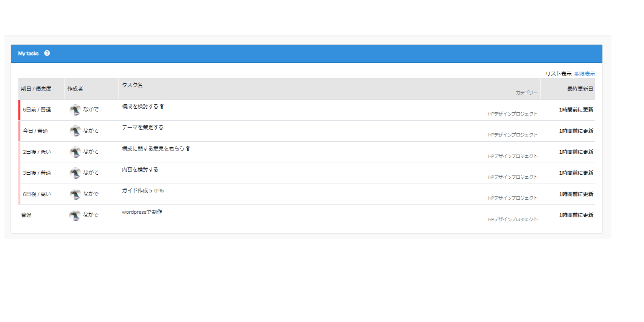This screenshot has height=322, width=644.
Task: Click the タスク名 column header
Action: [x=132, y=85]
